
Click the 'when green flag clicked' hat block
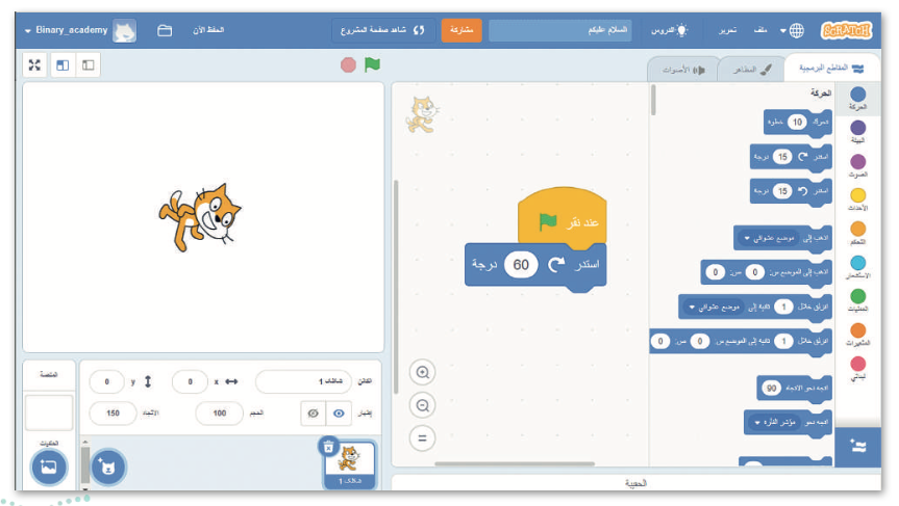(562, 218)
